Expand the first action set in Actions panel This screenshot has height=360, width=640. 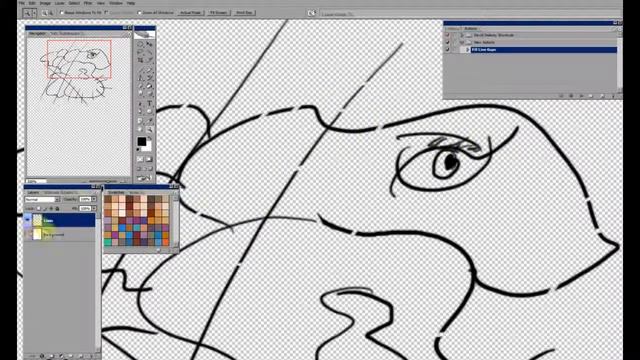[462, 36]
